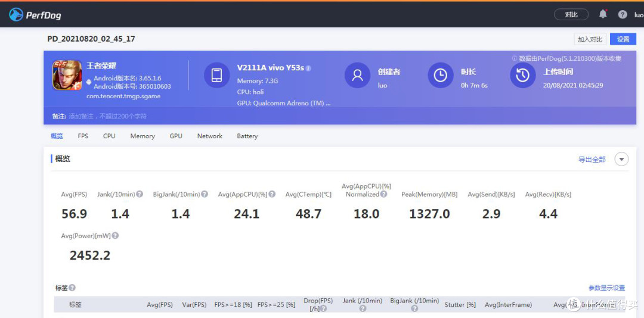Click help icon under Drop(FPS) column
Viewport: 644px width, 318px height.
point(324,308)
